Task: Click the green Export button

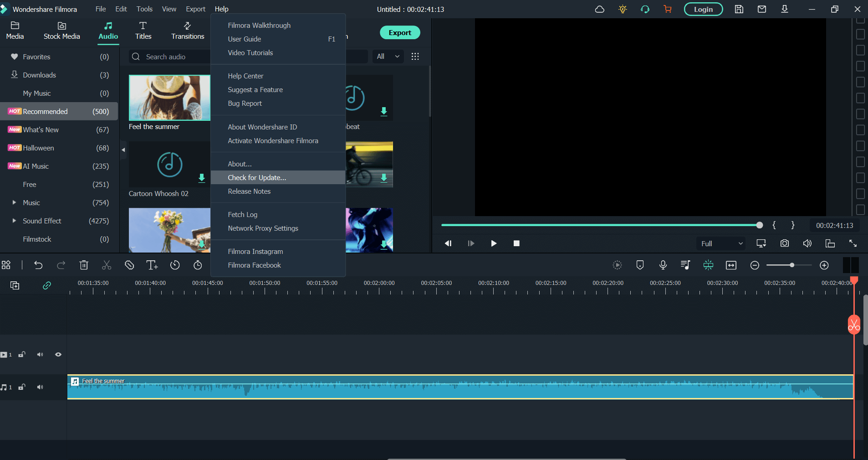Action: (x=400, y=32)
